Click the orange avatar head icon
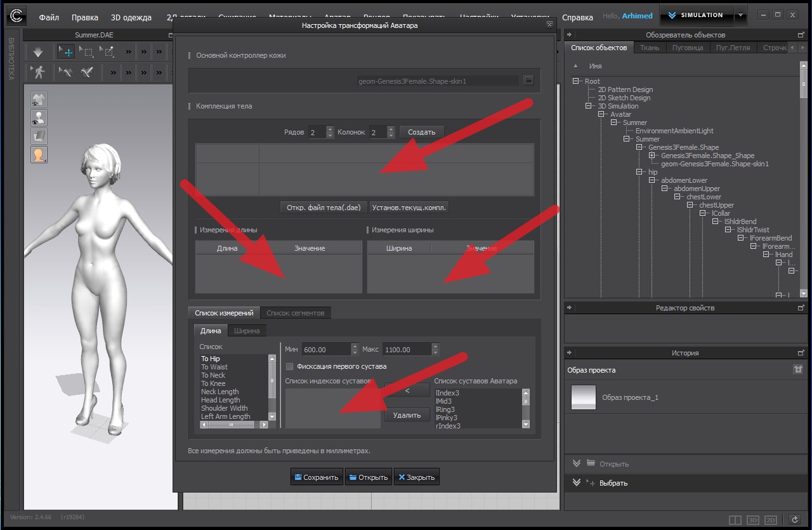This screenshot has height=530, width=812. pos(39,154)
